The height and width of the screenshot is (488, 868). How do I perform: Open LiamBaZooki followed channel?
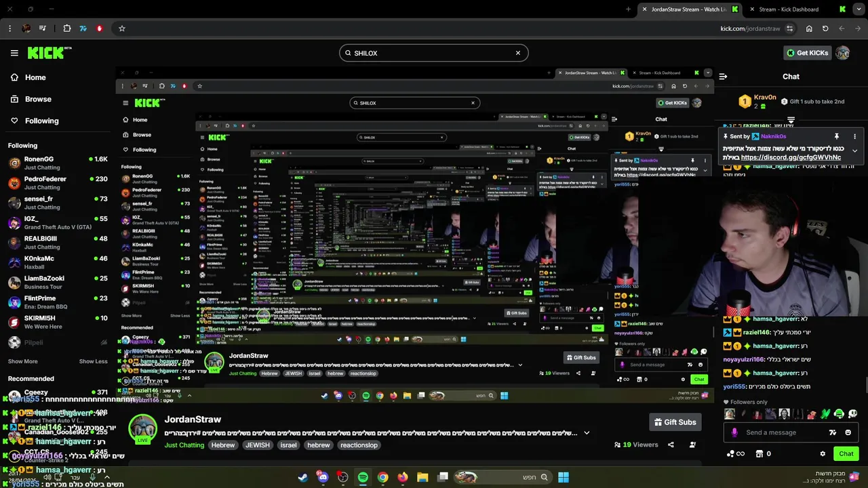(x=58, y=282)
